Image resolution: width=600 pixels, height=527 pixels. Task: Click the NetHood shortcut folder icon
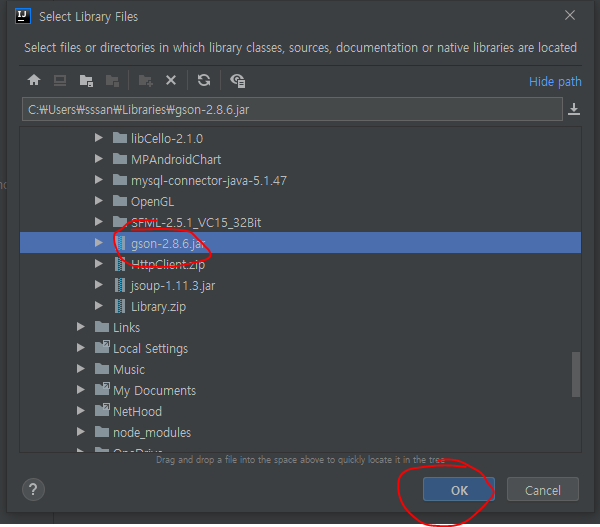[x=102, y=410]
